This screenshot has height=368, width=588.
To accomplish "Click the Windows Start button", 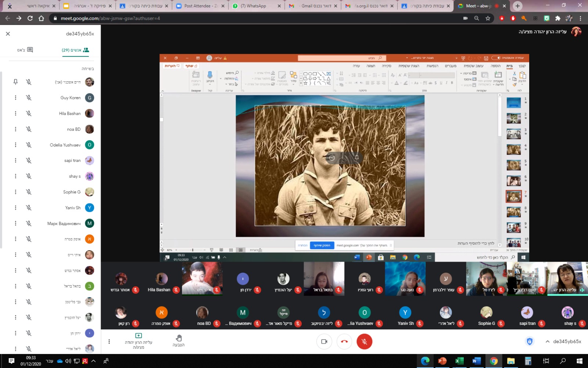I will point(580,361).
